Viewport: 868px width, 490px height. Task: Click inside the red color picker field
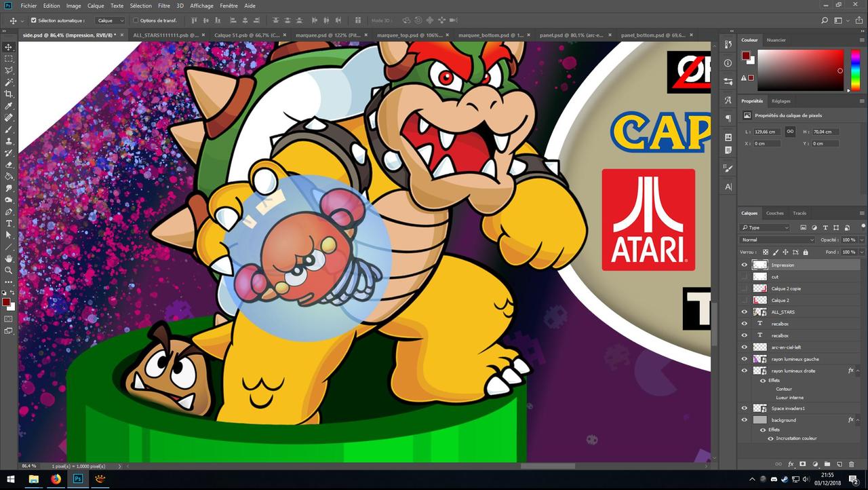point(800,69)
